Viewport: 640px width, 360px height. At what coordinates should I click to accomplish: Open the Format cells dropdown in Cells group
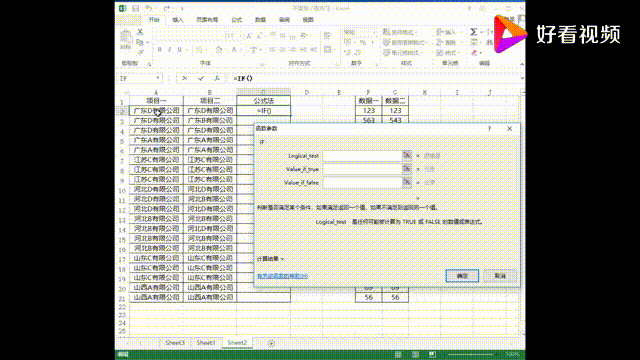point(448,53)
